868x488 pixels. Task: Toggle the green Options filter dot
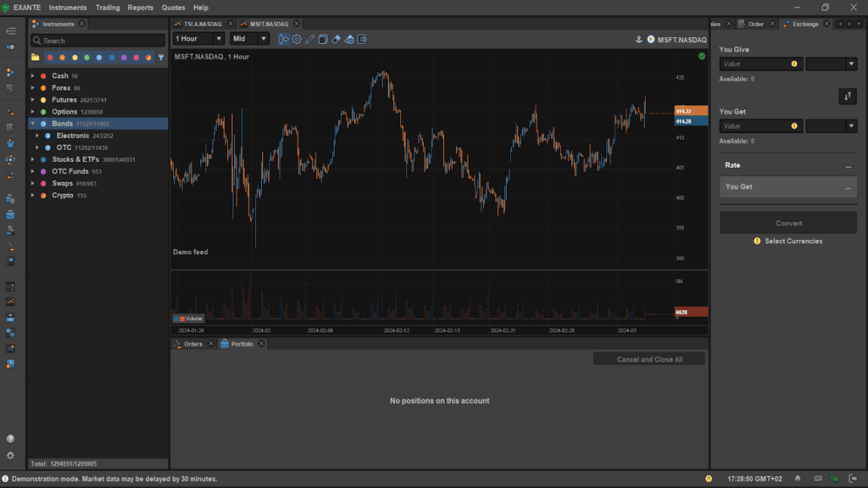pyautogui.click(x=87, y=58)
